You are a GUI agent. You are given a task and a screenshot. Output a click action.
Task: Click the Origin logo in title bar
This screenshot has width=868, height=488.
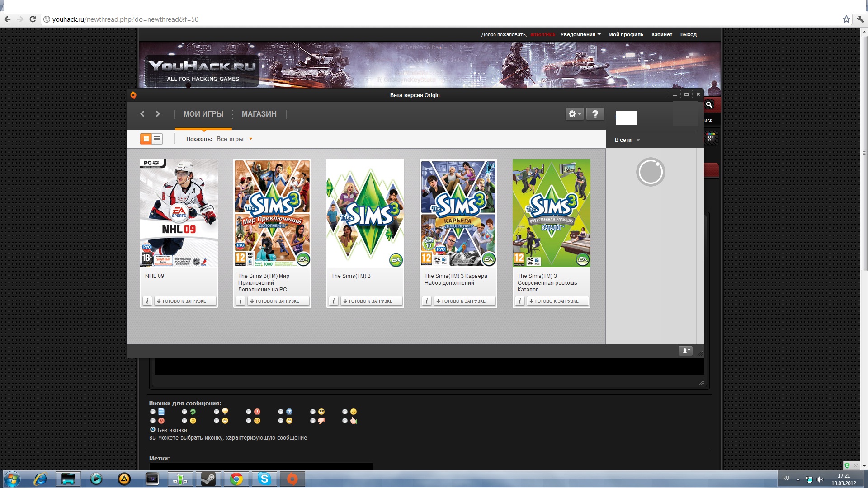(133, 95)
